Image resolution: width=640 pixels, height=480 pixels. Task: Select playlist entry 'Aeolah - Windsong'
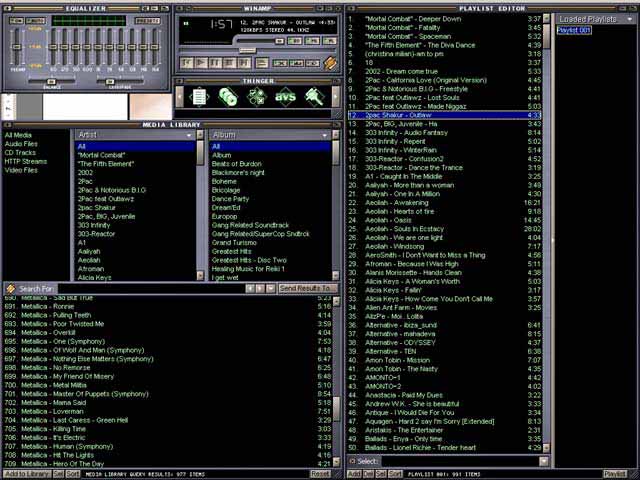(394, 247)
